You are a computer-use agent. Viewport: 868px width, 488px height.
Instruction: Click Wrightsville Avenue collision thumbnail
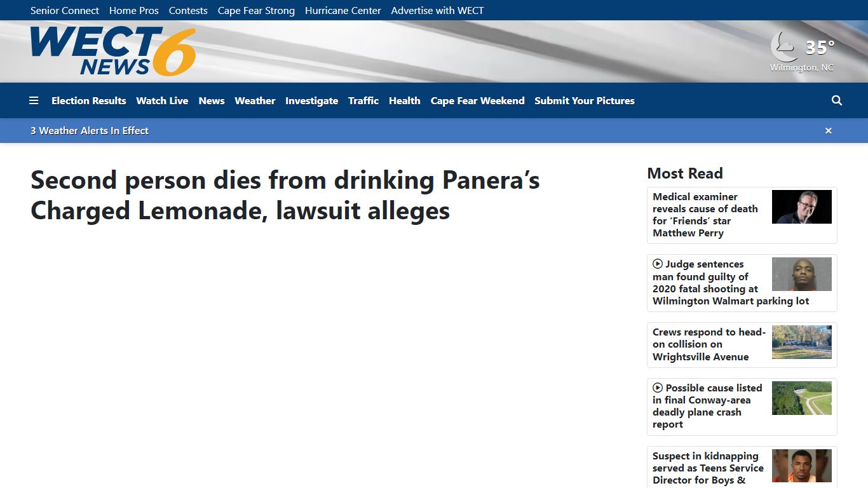pyautogui.click(x=802, y=342)
